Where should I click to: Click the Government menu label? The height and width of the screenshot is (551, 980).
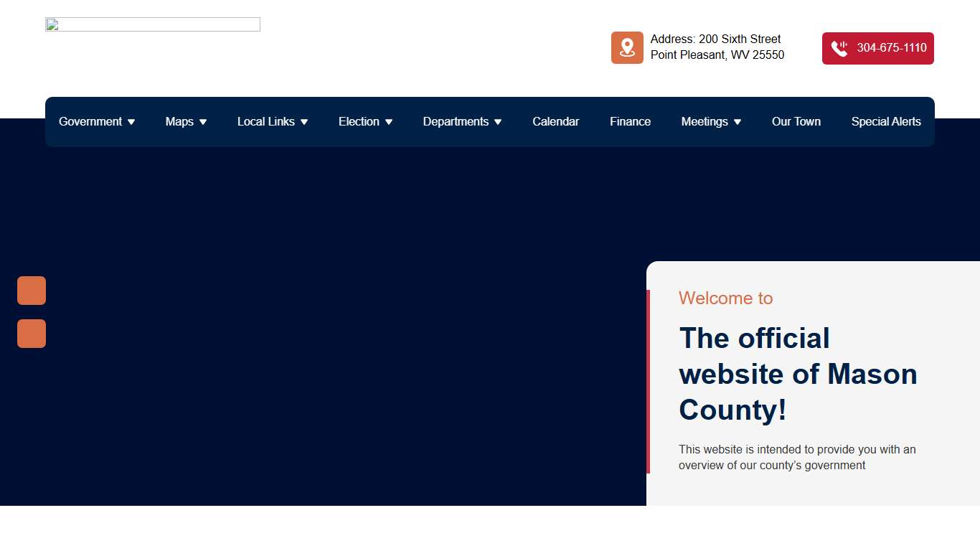[90, 122]
